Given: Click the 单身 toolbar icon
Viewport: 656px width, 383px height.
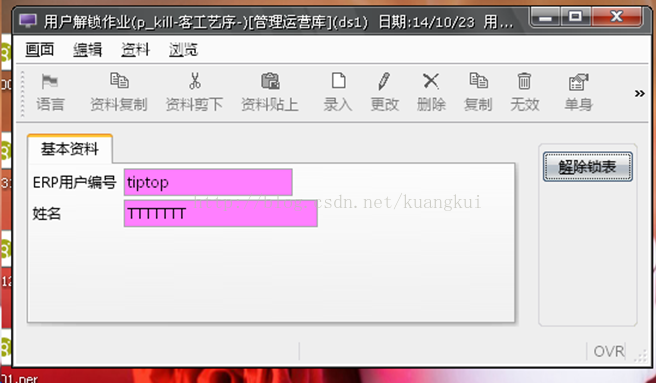Looking at the screenshot, I should 578,81.
